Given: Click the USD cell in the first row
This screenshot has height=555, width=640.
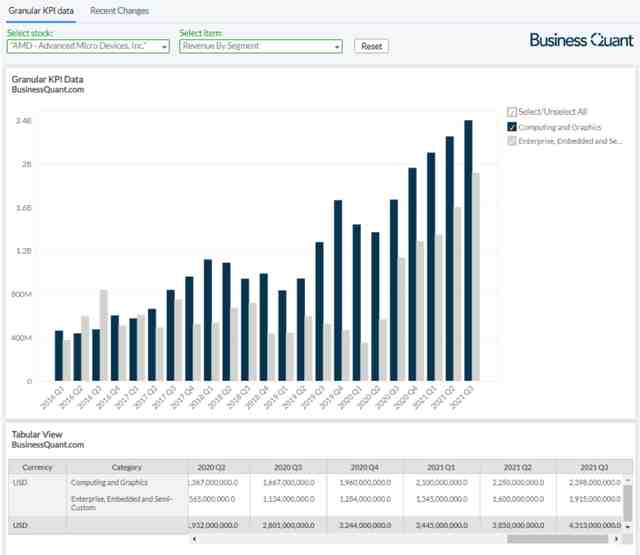Looking at the screenshot, I should [20, 483].
